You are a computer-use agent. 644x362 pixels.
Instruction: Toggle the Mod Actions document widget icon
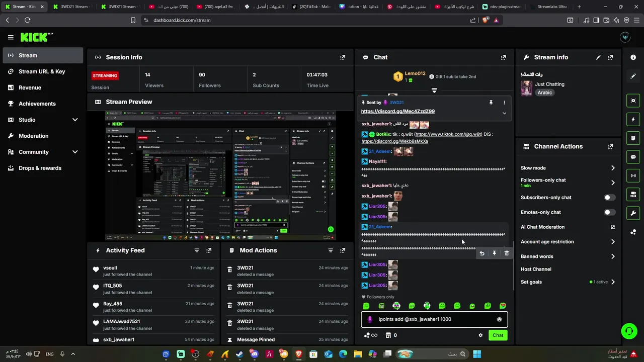(x=633, y=138)
